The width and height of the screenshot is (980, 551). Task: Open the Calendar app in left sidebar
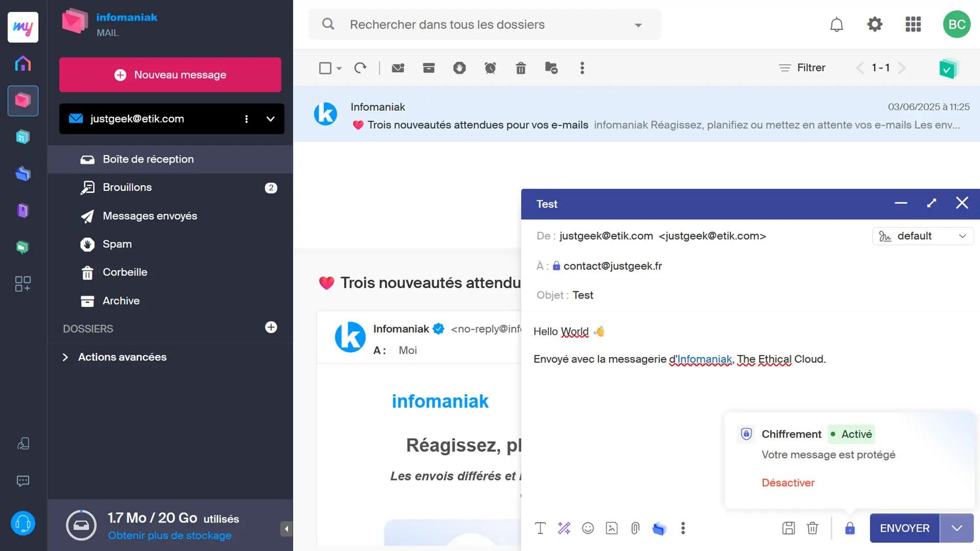point(23,137)
